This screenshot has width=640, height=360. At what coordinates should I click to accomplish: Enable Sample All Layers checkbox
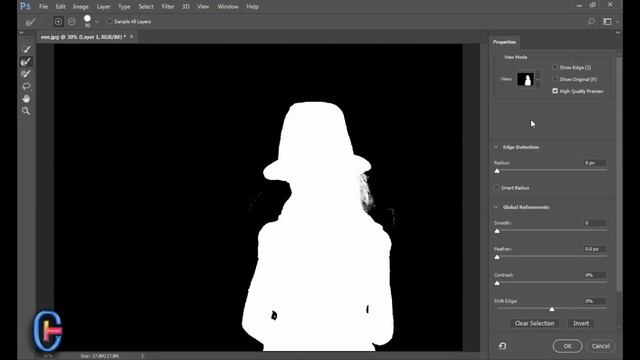[109, 21]
